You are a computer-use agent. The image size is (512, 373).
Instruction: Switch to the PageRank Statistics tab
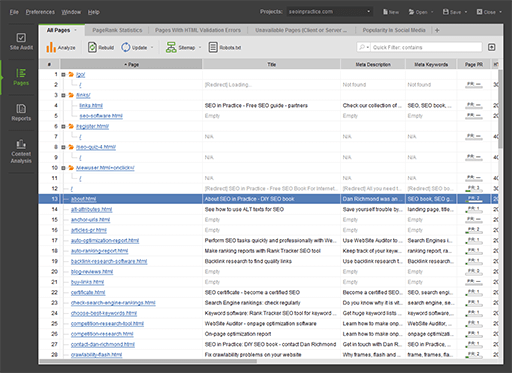point(117,30)
